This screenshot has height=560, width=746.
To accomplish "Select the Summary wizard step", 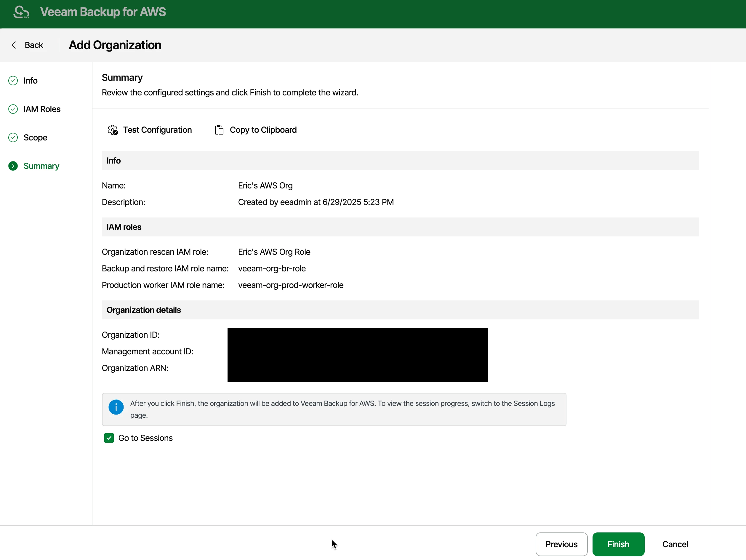I will coord(41,166).
